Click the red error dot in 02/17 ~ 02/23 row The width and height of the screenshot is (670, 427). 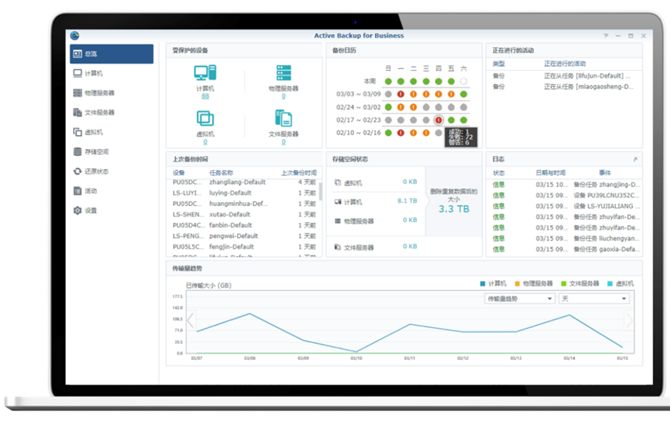pos(438,120)
